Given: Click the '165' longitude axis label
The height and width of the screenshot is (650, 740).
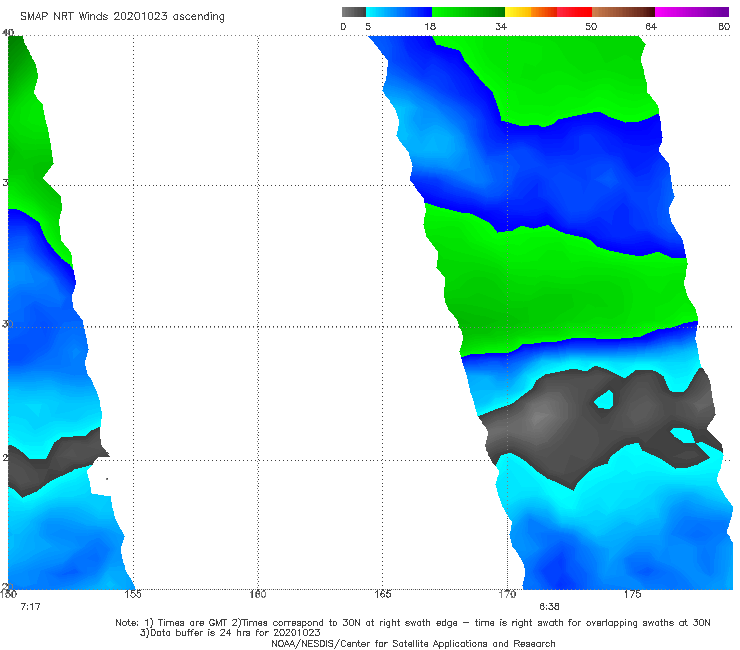Looking at the screenshot, I should click(382, 594).
